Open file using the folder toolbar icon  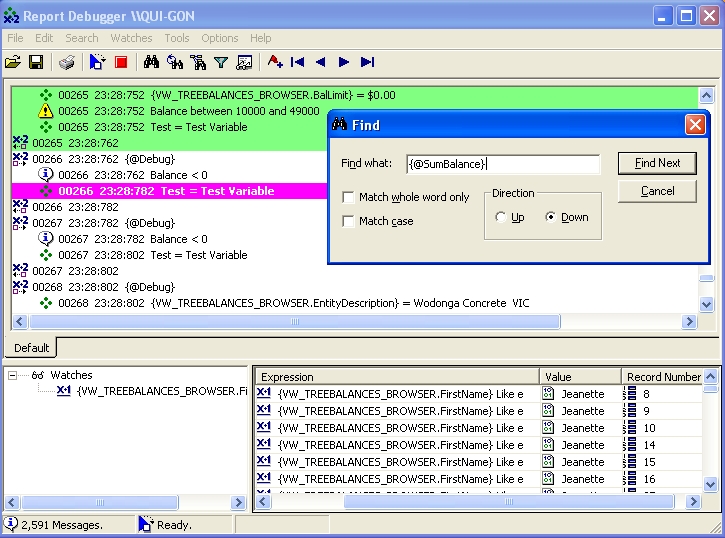(13, 62)
